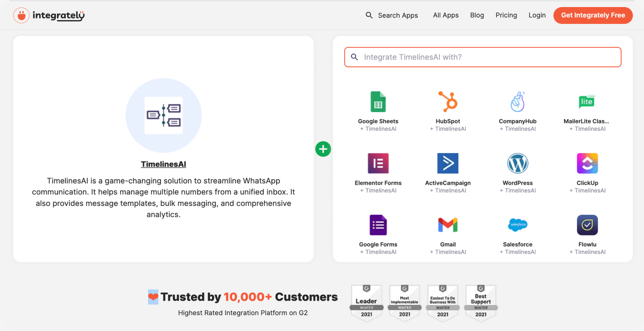The image size is (644, 331).
Task: Open the HubSpot text label
Action: pyautogui.click(x=448, y=121)
